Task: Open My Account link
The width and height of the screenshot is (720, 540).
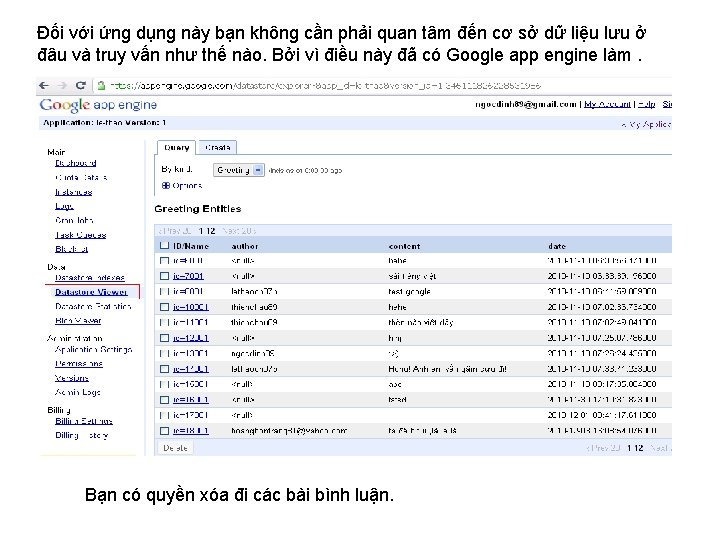Action: pos(607,104)
